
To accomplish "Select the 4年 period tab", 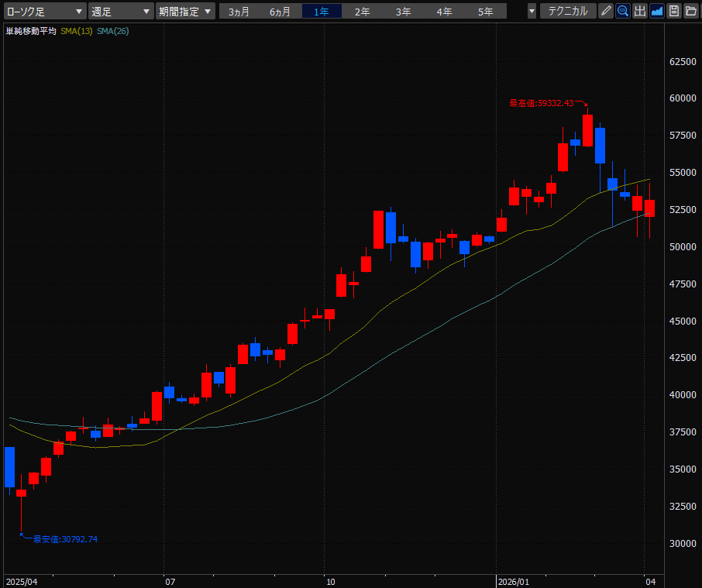I will pyautogui.click(x=445, y=12).
